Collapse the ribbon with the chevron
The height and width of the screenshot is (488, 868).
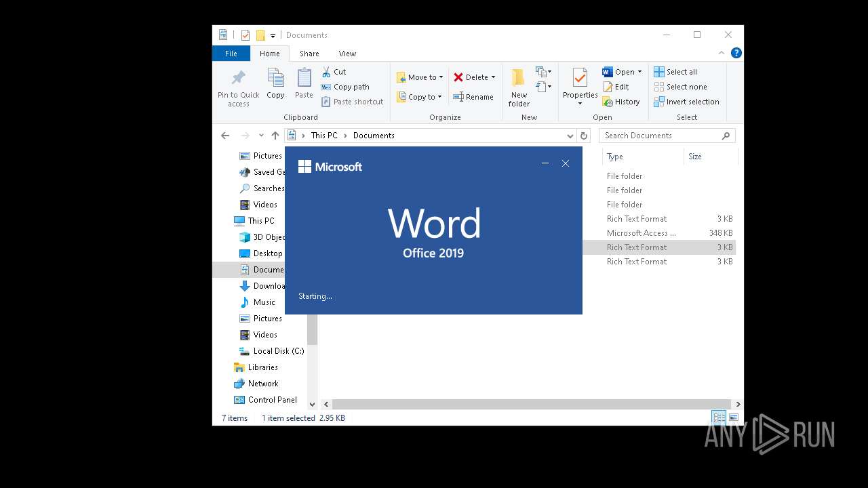(x=722, y=53)
